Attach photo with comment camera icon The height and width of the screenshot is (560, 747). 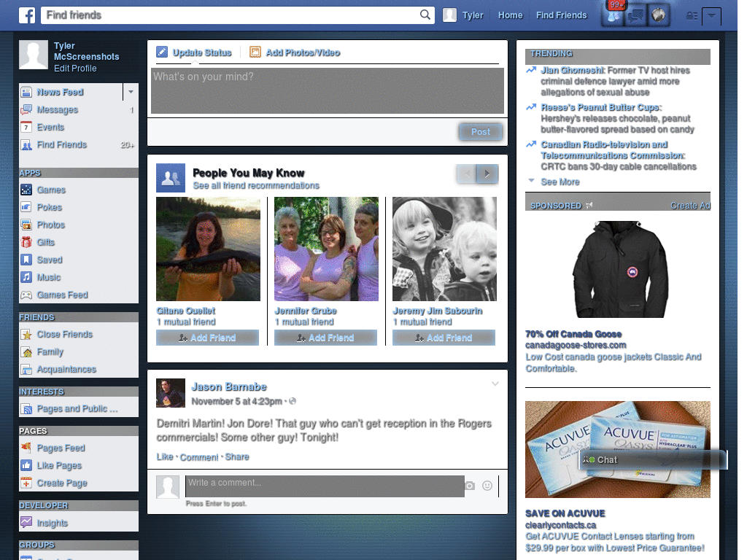click(x=470, y=486)
